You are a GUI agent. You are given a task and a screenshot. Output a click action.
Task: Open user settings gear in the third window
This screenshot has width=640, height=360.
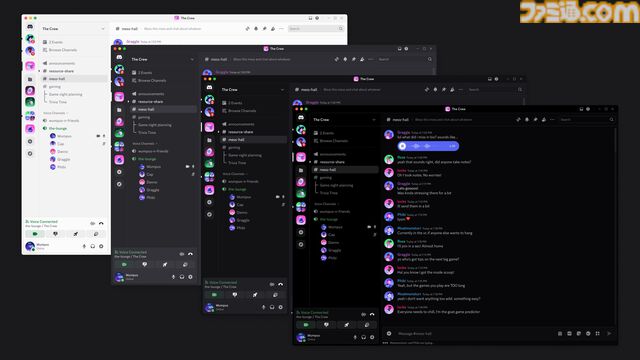280,307
